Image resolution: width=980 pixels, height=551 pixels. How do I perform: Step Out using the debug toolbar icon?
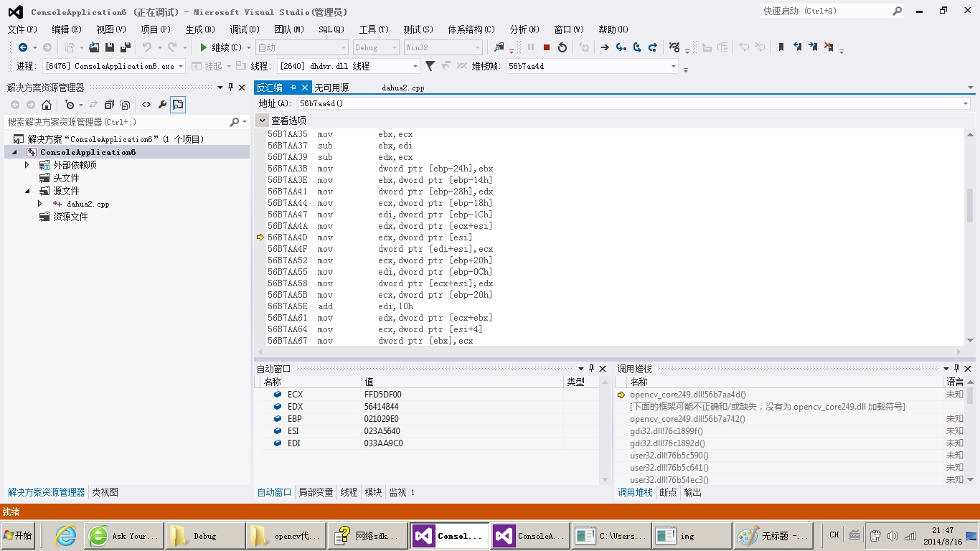pyautogui.click(x=652, y=47)
